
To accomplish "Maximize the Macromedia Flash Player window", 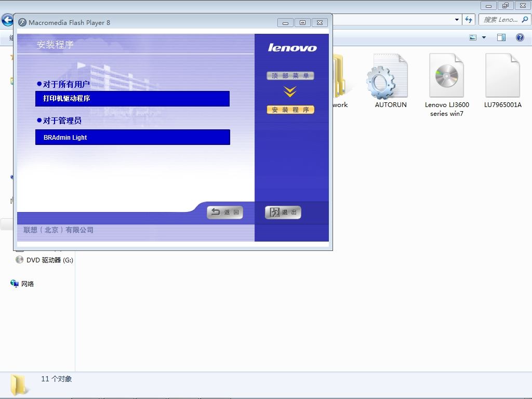I will (x=302, y=23).
